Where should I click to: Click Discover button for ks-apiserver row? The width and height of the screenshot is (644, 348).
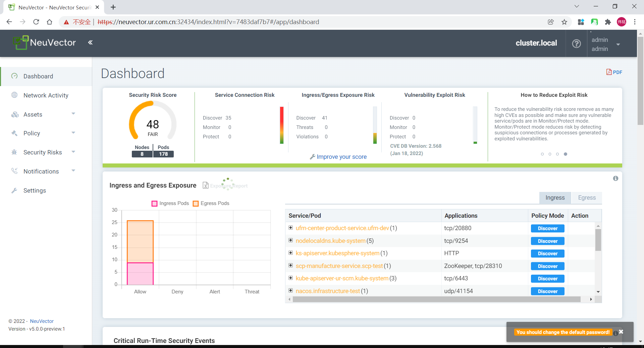click(548, 254)
